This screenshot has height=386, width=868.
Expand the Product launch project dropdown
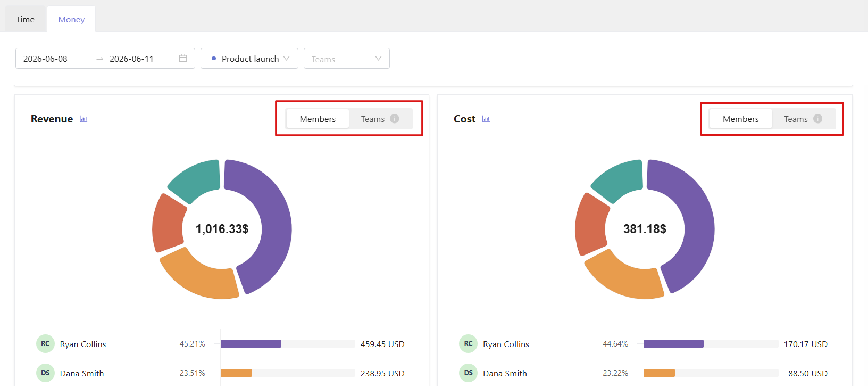coord(249,59)
